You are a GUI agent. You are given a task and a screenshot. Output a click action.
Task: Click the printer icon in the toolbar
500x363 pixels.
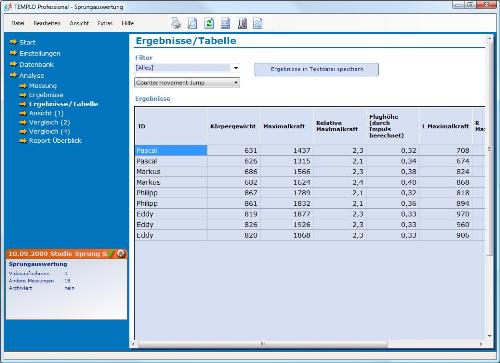176,23
